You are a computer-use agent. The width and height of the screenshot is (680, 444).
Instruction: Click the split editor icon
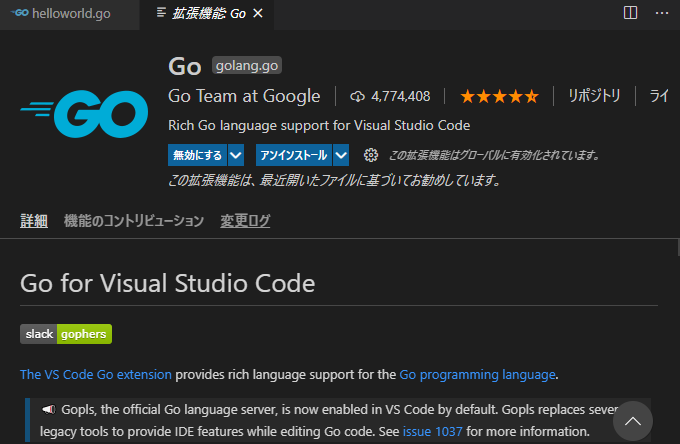click(630, 13)
